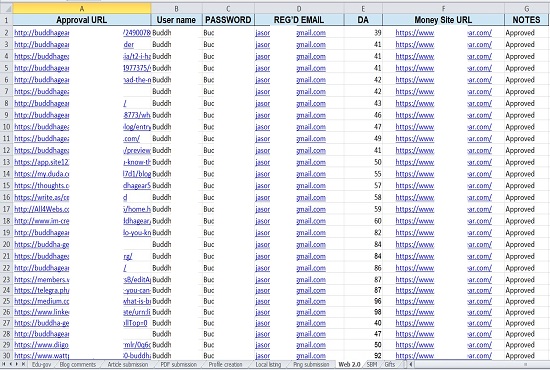Open the http://All4Webs link in row 17
Image resolution: width=550 pixels, height=370 pixels.
pos(42,209)
